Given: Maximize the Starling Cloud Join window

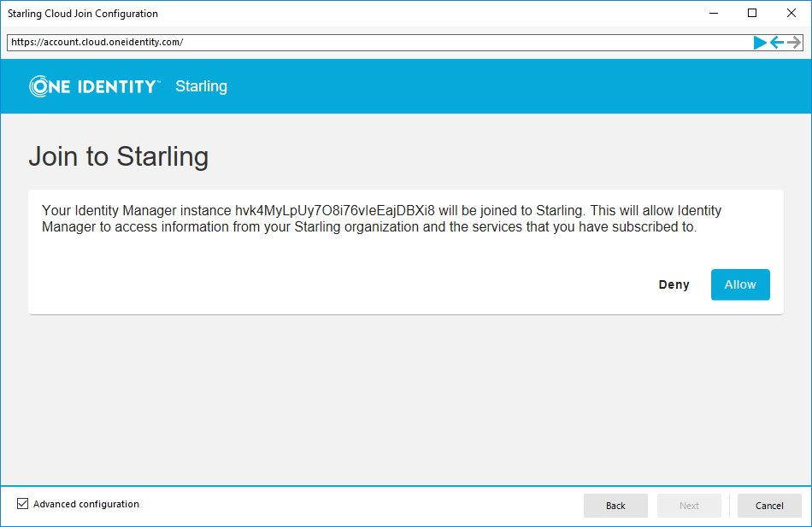Looking at the screenshot, I should pos(752,14).
